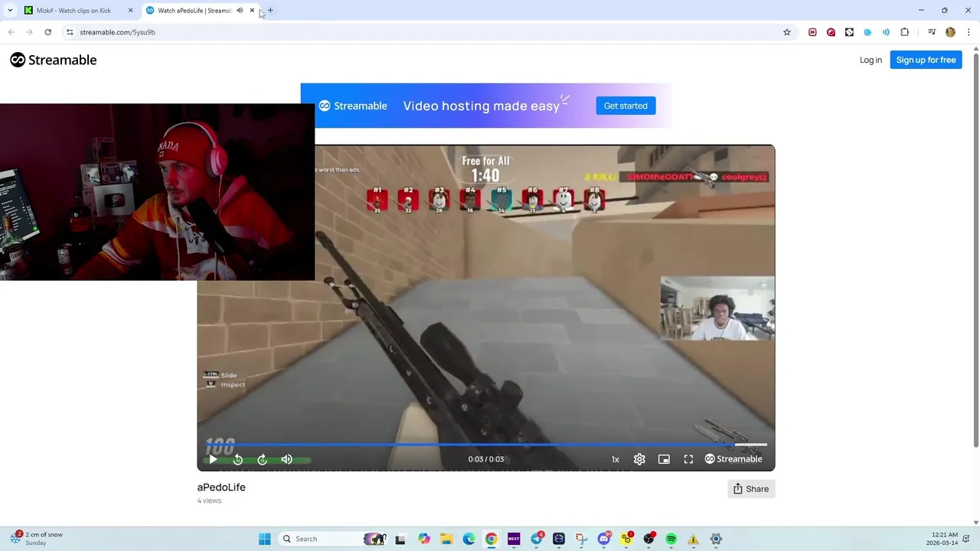Click the Streamable logo in the player
The image size is (980, 551).
pyautogui.click(x=733, y=459)
